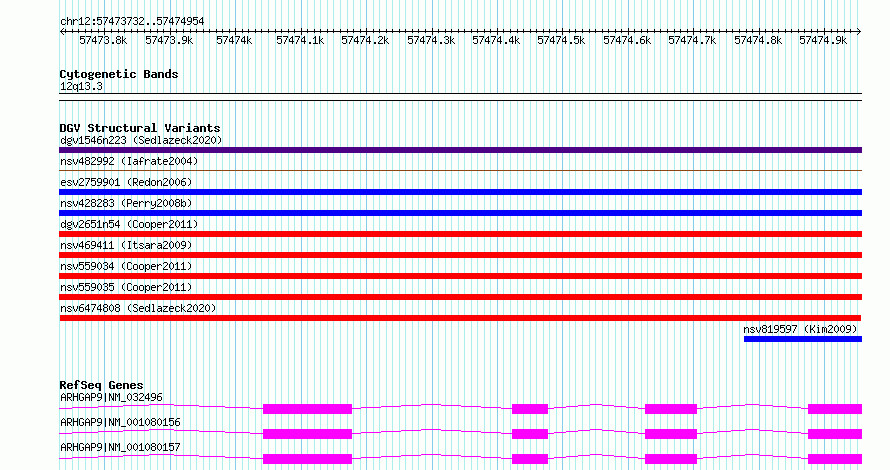Pick the 57474.8k ruler position
This screenshot has height=470, width=890.
tap(758, 41)
